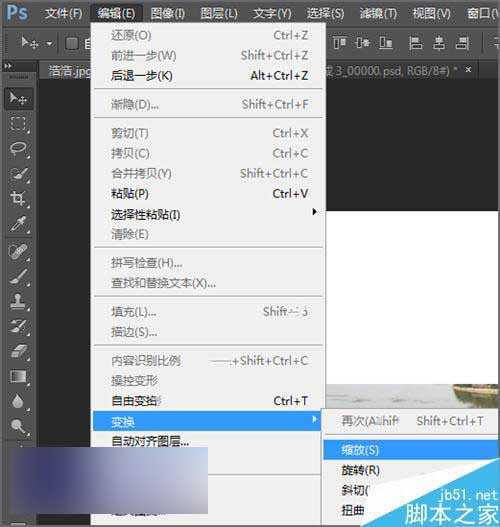The width and height of the screenshot is (500, 527).
Task: Toggle the auto-select checkbox in options bar
Action: coord(72,43)
